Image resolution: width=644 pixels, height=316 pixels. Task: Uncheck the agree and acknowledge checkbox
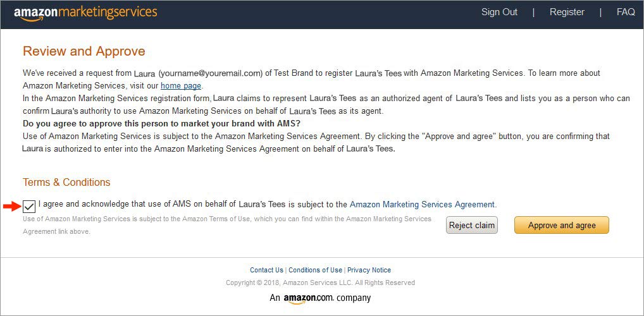[29, 206]
